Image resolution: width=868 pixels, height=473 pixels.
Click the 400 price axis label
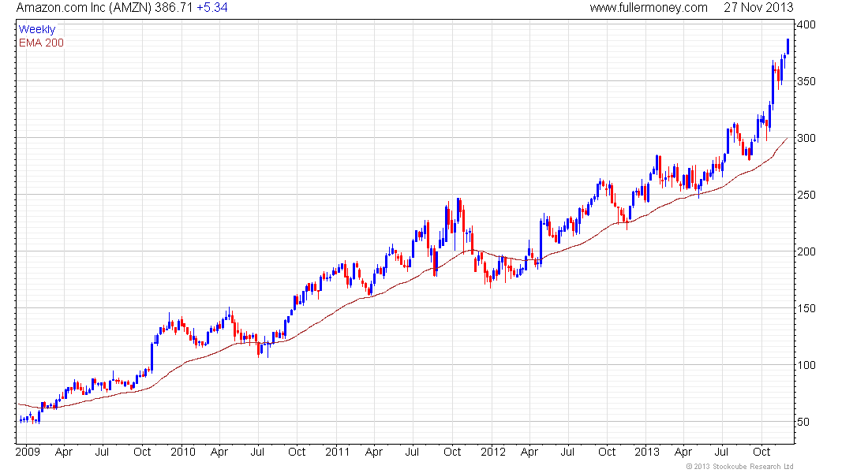[x=806, y=24]
